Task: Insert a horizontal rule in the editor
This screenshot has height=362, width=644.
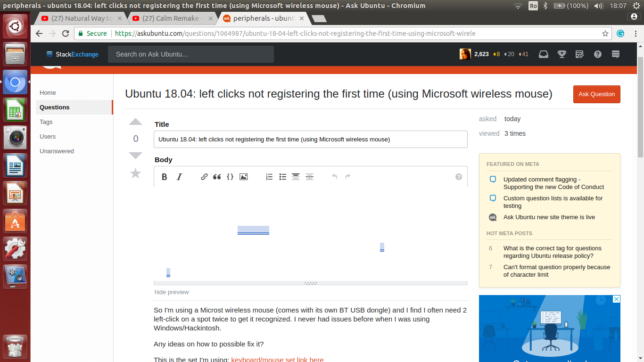Action: 309,177
